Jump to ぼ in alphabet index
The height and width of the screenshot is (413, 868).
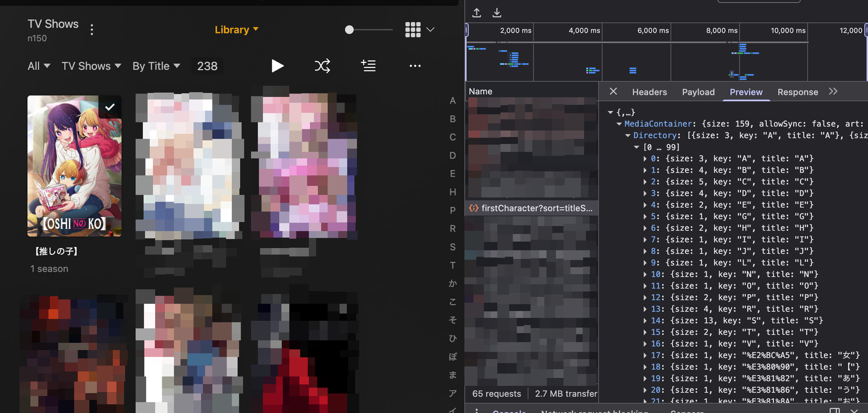[453, 357]
